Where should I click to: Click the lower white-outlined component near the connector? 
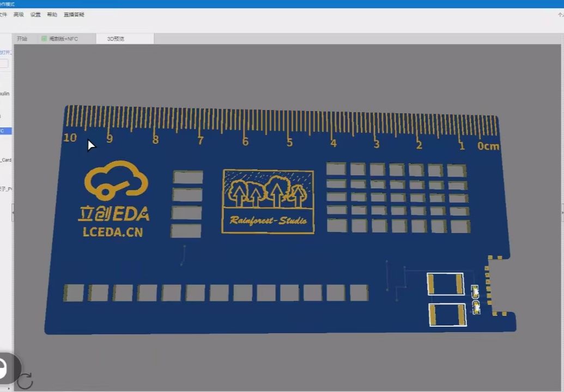tap(448, 315)
